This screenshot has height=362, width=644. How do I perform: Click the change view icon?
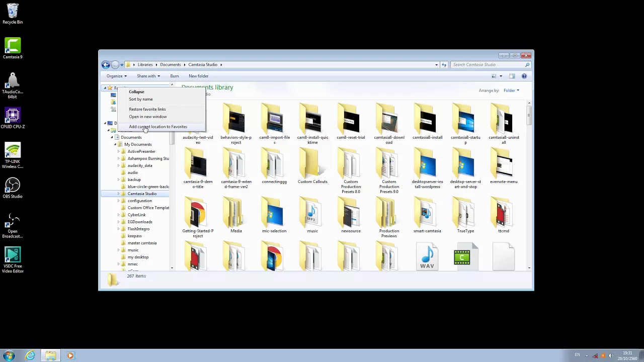pos(494,76)
